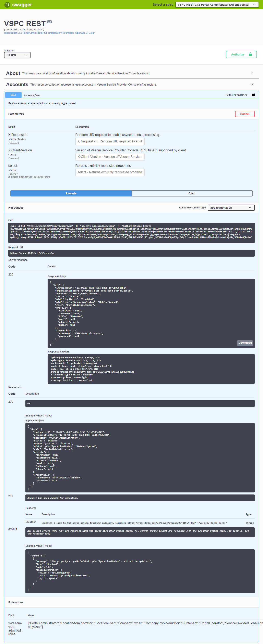Click the admitted roles value list
Image resolution: width=263 pixels, height=644 pixels.
145,625
